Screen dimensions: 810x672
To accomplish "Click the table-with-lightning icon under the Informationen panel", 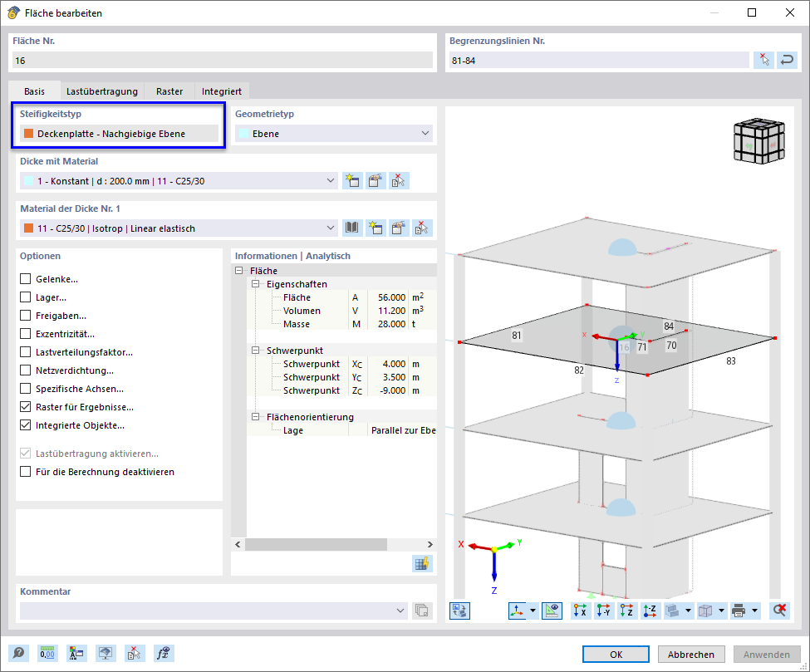I will click(x=421, y=563).
